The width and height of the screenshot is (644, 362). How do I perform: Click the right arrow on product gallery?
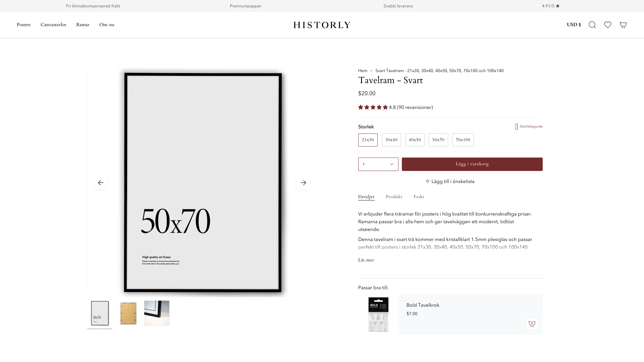click(x=303, y=183)
